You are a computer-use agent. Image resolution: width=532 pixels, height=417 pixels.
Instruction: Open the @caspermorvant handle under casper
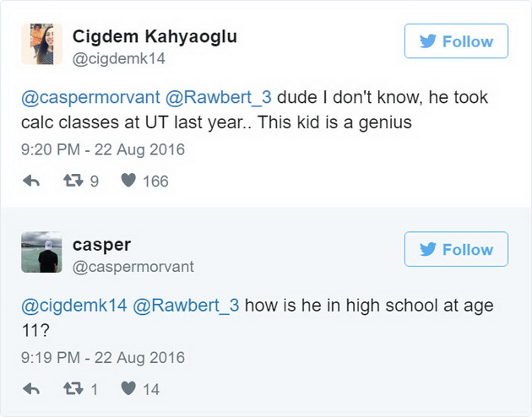133,267
